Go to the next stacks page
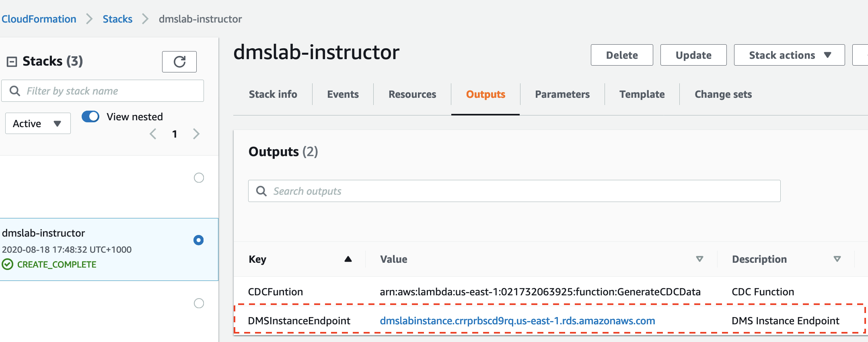Viewport: 868px width, 342px height. pyautogui.click(x=196, y=134)
